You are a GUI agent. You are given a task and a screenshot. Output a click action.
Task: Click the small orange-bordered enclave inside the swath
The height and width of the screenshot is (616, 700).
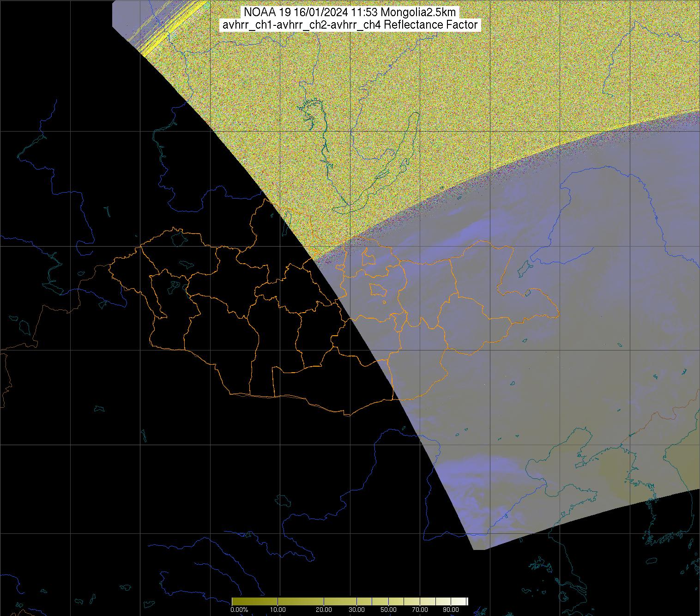click(x=378, y=290)
